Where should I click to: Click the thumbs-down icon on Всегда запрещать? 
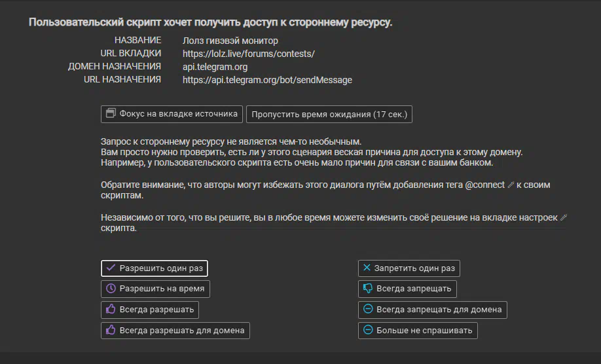click(x=367, y=289)
